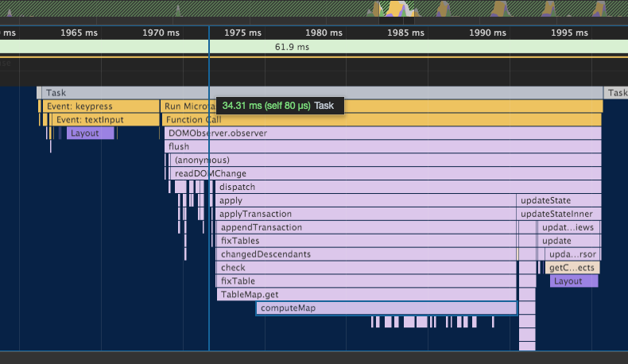Viewport: 628px width, 364px height.
Task: Select the updateStateInner bar
Action: pyautogui.click(x=559, y=214)
